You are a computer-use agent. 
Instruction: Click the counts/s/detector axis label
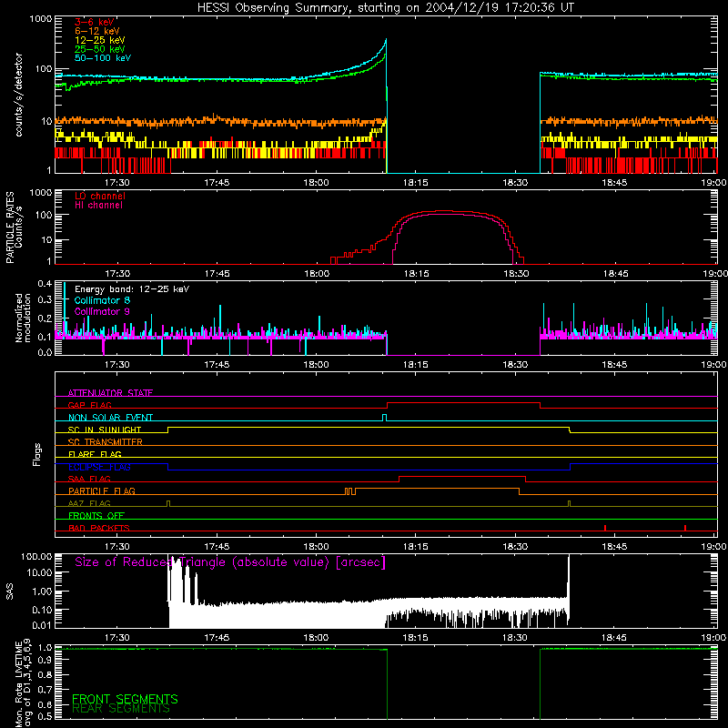point(18,95)
